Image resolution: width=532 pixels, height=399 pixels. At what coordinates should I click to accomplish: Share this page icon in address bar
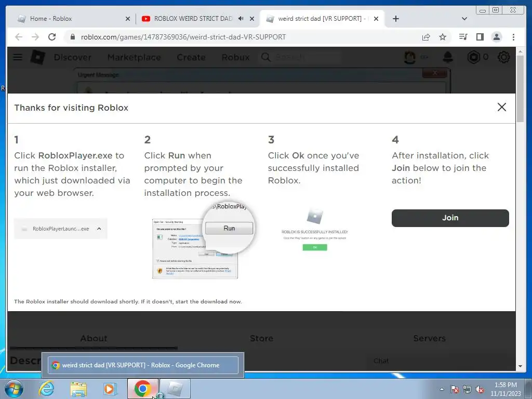click(x=426, y=37)
